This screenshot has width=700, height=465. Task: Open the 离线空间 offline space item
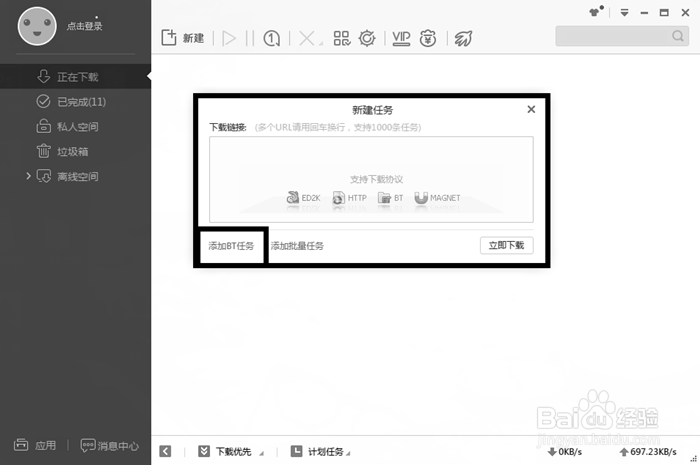[75, 177]
